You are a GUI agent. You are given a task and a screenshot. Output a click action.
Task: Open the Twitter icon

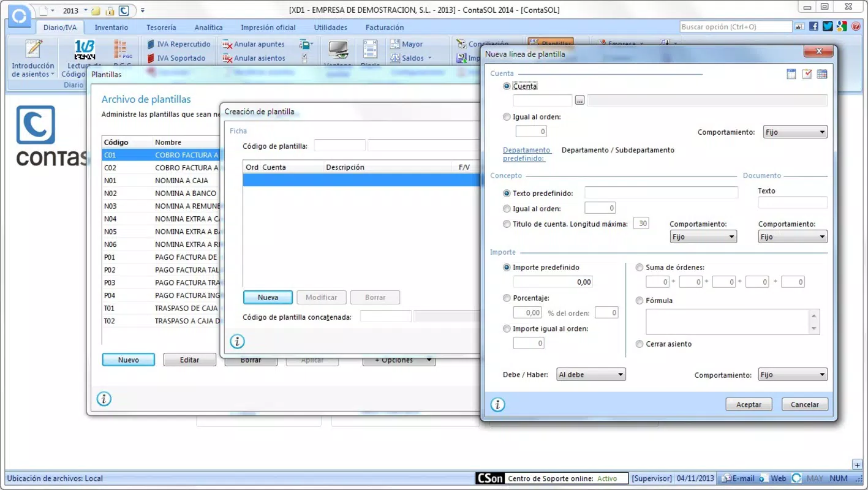[x=828, y=26]
